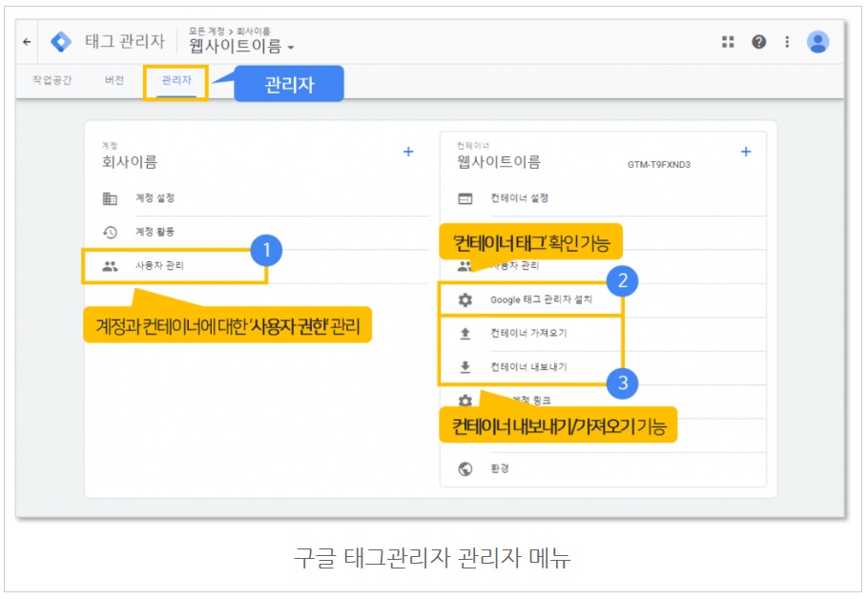This screenshot has height=599, width=868.
Task: Open 환경 settings
Action: coord(500,468)
